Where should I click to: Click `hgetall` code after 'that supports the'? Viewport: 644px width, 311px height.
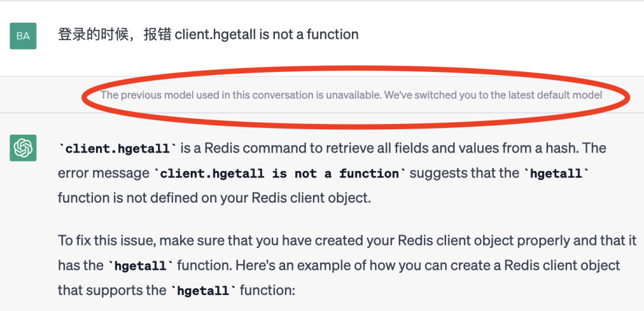click(x=204, y=291)
